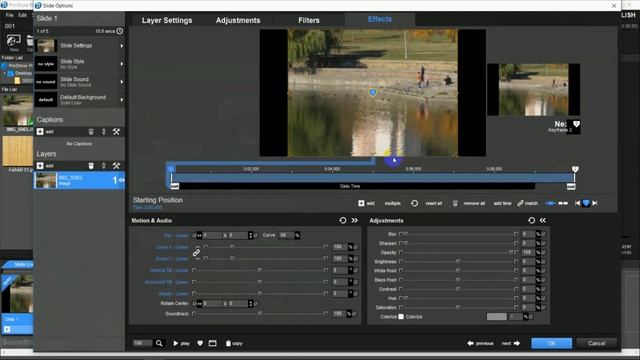Expand Slide Sound arrow

122,82
